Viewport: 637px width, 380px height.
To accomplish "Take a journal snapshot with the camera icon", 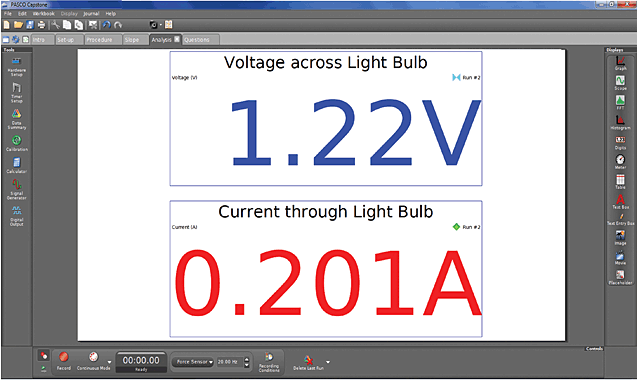I will tap(154, 25).
